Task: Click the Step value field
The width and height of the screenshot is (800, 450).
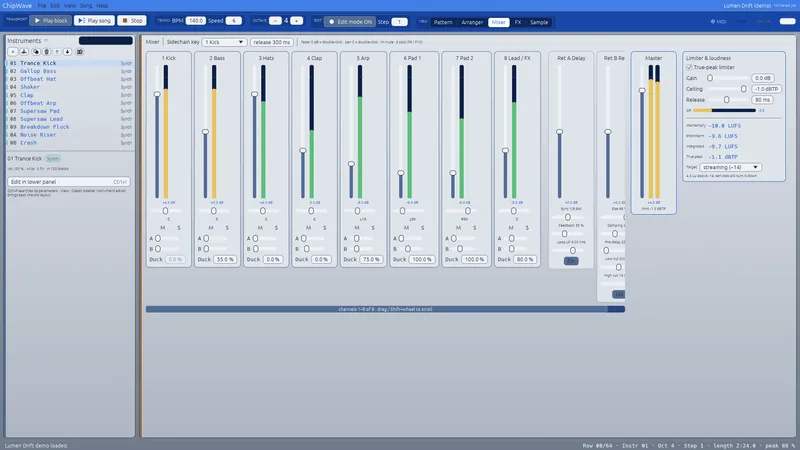Action: [399, 22]
